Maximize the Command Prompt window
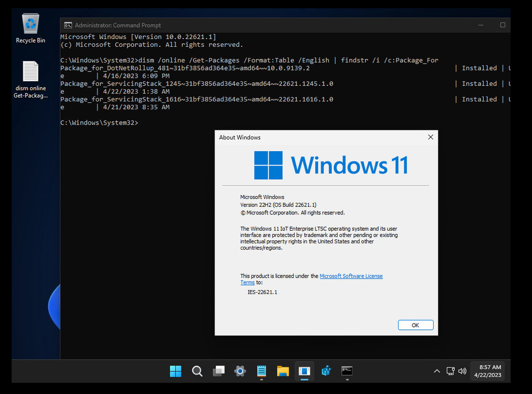This screenshot has width=532, height=394. coord(502,25)
